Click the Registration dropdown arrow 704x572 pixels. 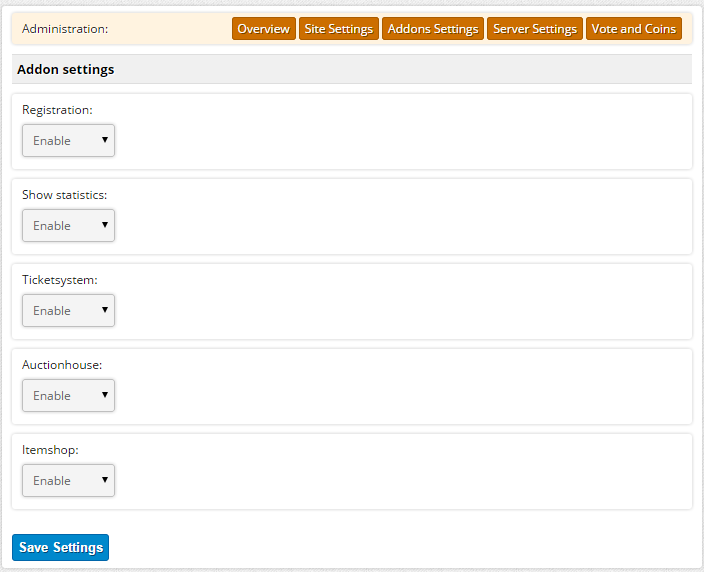coord(105,140)
